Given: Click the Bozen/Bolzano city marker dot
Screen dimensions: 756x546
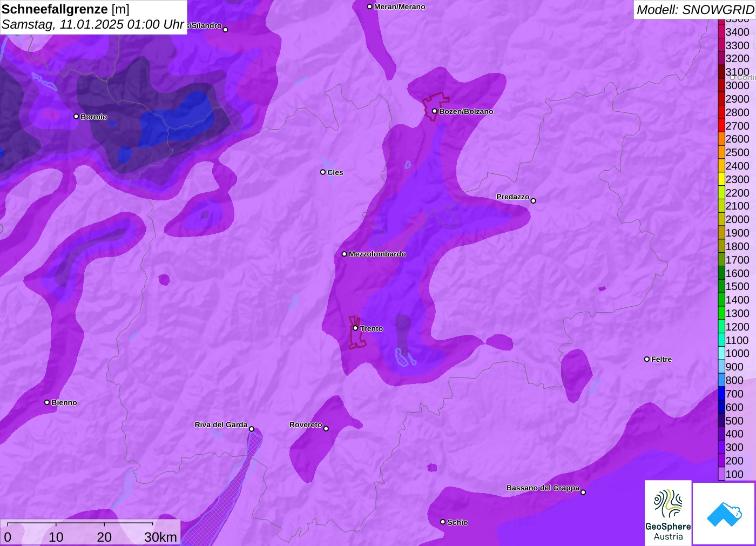Looking at the screenshot, I should click(x=435, y=111).
